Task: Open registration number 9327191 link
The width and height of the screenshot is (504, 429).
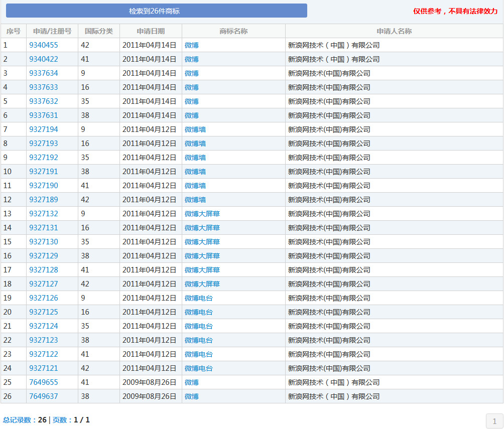Action: click(43, 172)
